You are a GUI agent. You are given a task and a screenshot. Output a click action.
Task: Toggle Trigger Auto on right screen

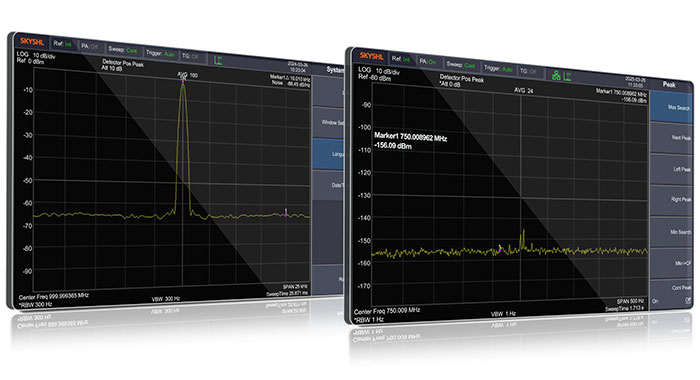(498, 69)
